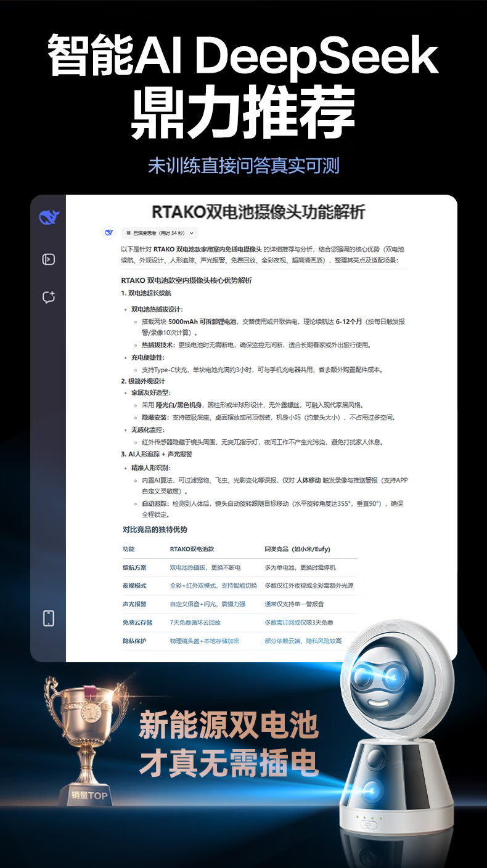The height and width of the screenshot is (868, 487).
Task: Click the cell 自定义语音+闪光，震慑力强
Action: point(207,604)
